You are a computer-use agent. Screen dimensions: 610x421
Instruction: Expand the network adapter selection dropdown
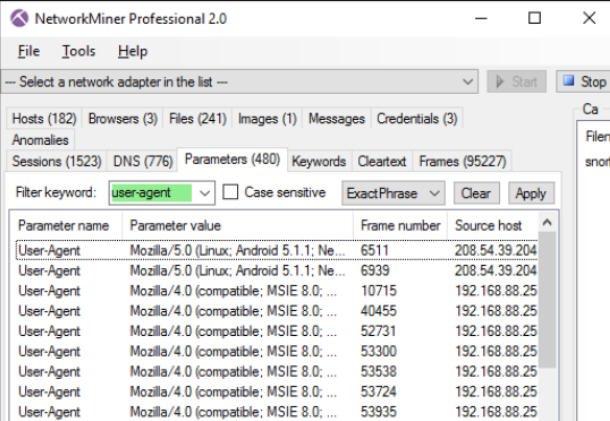[468, 82]
